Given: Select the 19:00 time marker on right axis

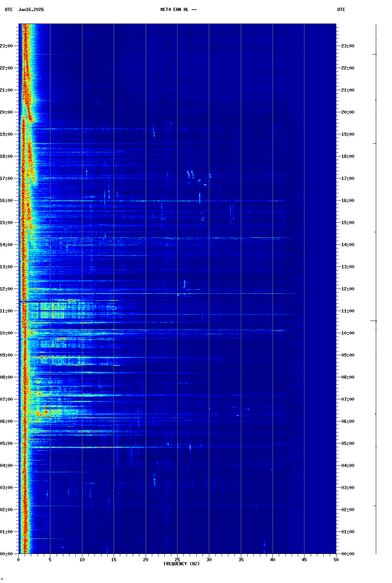Looking at the screenshot, I should pyautogui.click(x=348, y=134).
